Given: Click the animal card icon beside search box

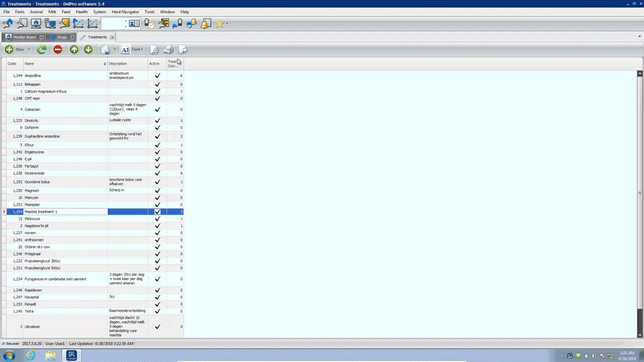Looking at the screenshot, I should pos(134,23).
